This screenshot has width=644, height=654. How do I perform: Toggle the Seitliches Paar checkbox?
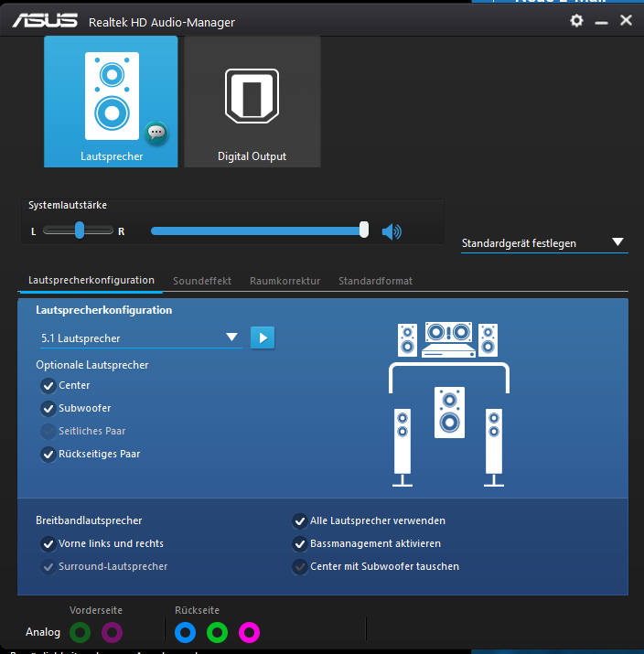48,431
